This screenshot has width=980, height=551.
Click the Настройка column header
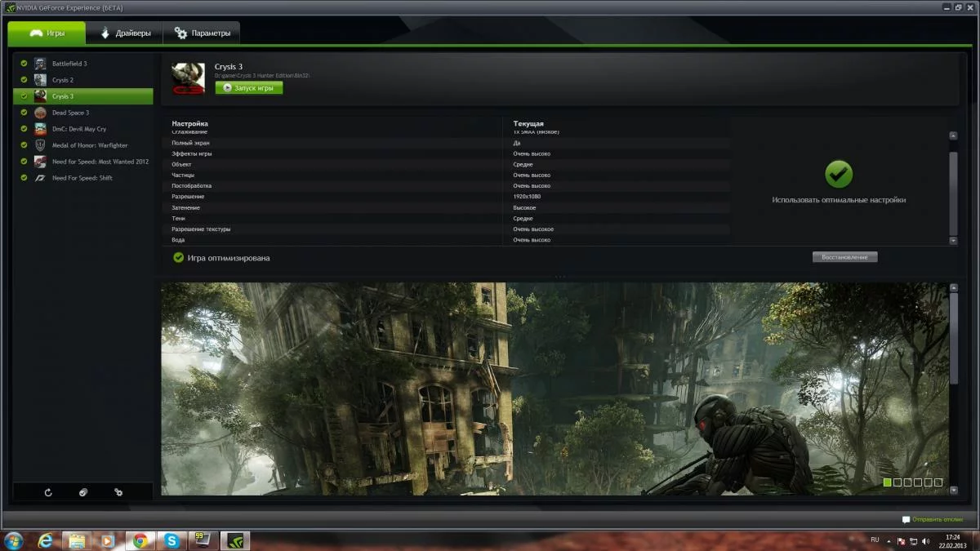[x=189, y=124]
